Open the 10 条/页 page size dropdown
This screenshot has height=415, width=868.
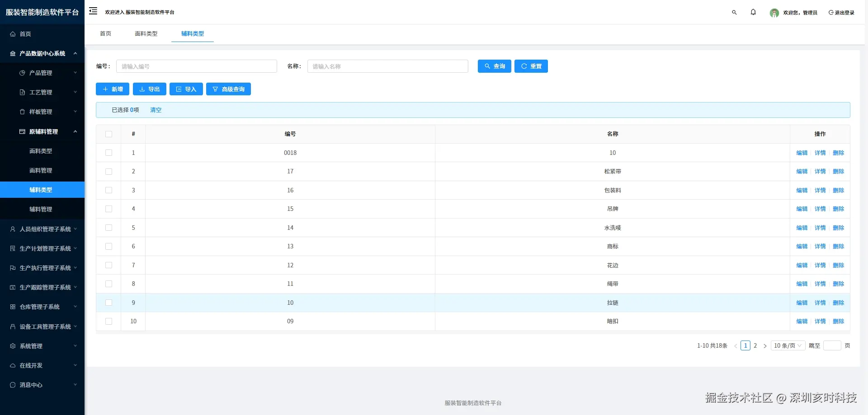point(788,345)
